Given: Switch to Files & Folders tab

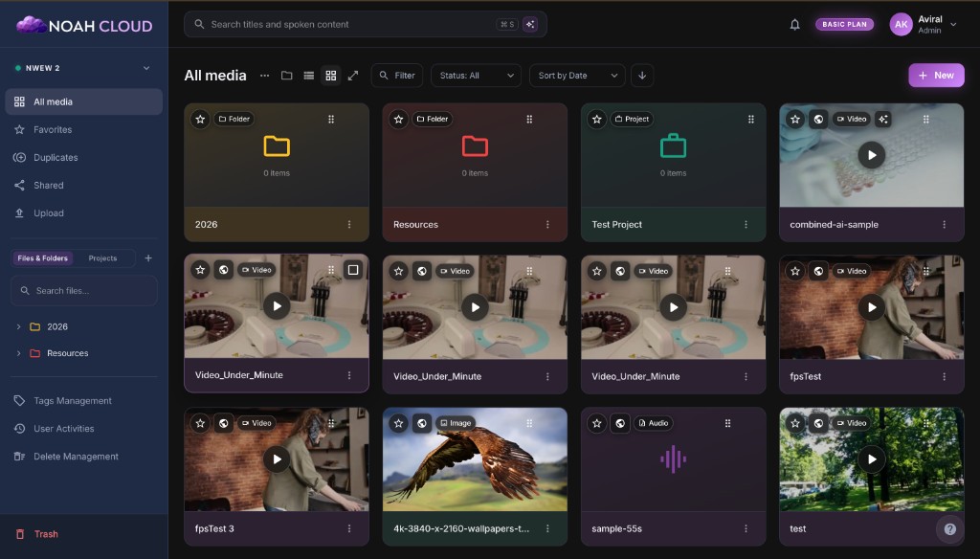Looking at the screenshot, I should 42,258.
